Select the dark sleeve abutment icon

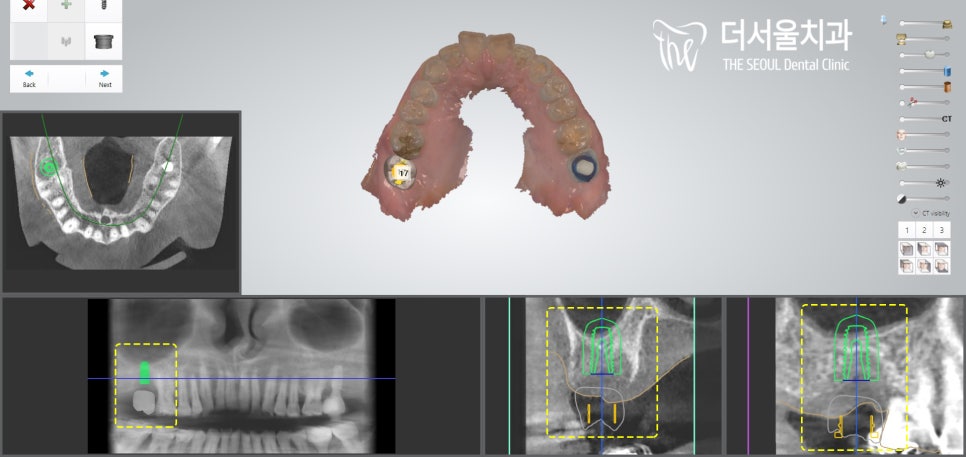[x=102, y=42]
